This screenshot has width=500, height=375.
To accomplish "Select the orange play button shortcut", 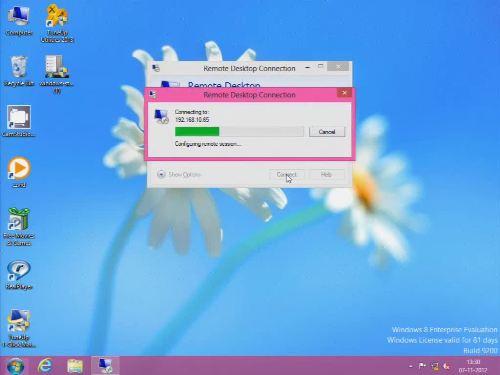I will 19,172.
